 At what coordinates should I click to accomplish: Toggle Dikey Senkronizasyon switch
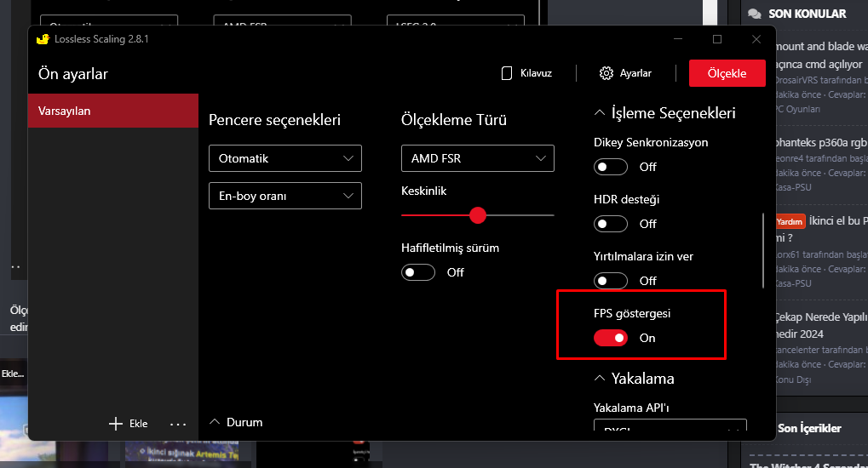tap(611, 167)
